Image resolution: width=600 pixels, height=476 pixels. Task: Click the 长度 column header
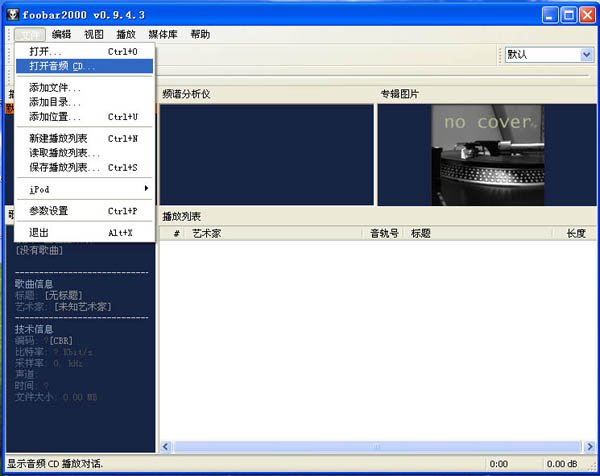(575, 233)
